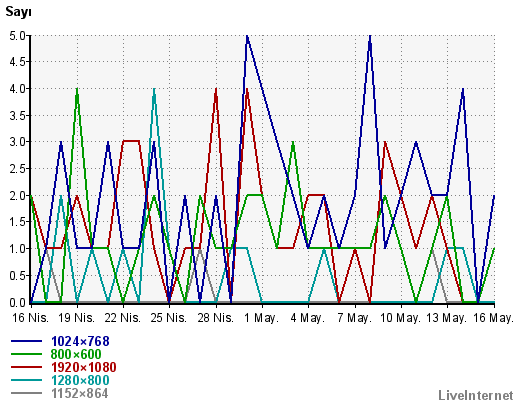
Task: Click the "1.5" y-axis value
Action: [x=18, y=222]
